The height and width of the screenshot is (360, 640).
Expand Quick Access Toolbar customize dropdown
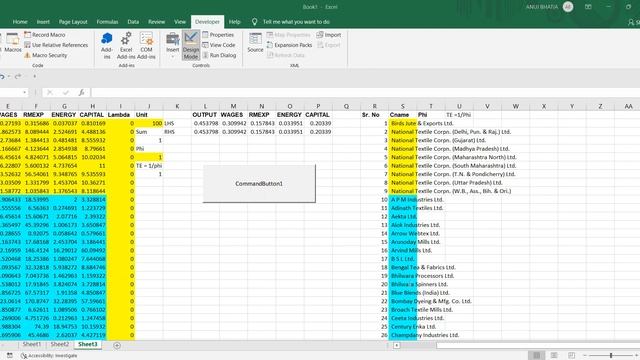coord(34,76)
